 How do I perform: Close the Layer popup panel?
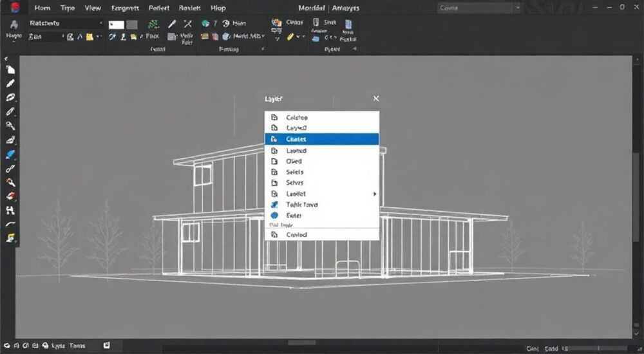click(x=376, y=98)
